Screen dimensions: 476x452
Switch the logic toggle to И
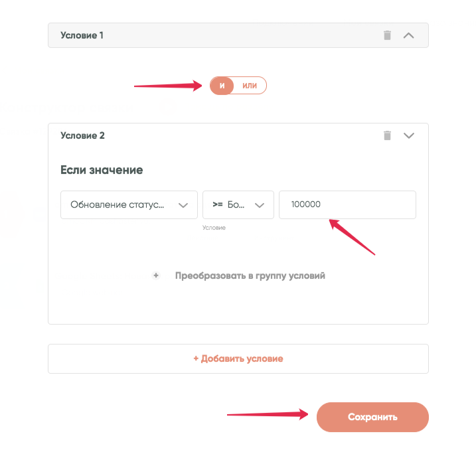pos(222,86)
